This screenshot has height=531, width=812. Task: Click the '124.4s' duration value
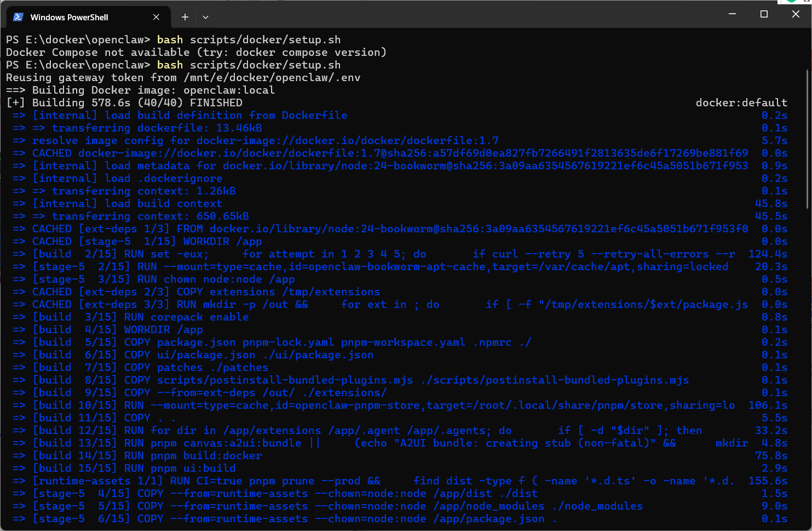768,254
